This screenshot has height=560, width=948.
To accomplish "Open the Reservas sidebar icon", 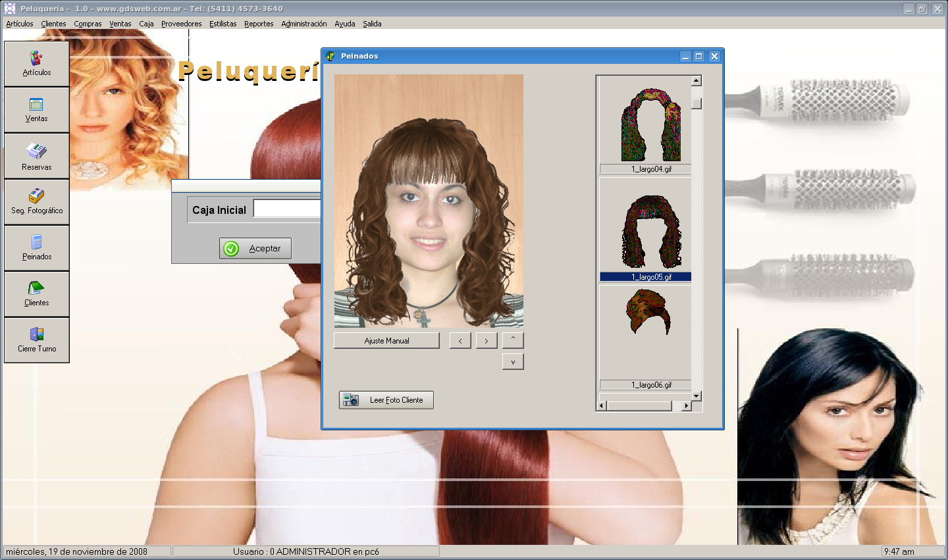I will [36, 156].
